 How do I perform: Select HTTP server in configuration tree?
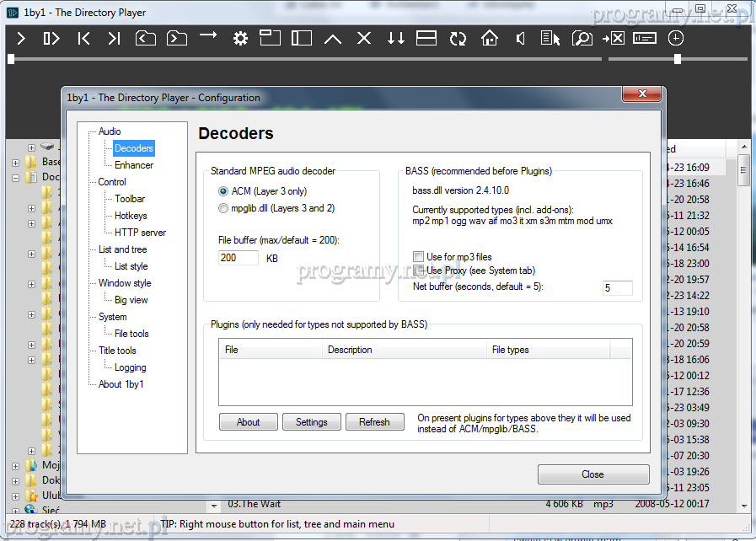pyautogui.click(x=140, y=233)
